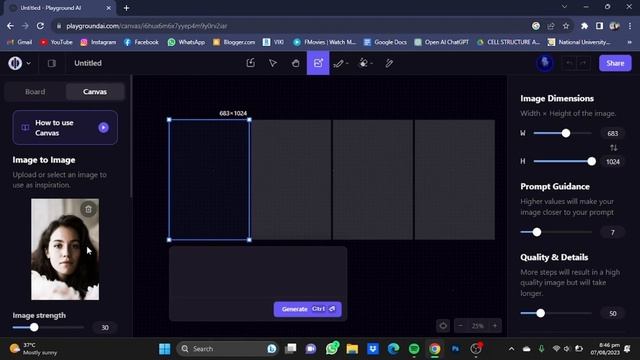Edit the Prompt Guidance value 7

[612, 232]
